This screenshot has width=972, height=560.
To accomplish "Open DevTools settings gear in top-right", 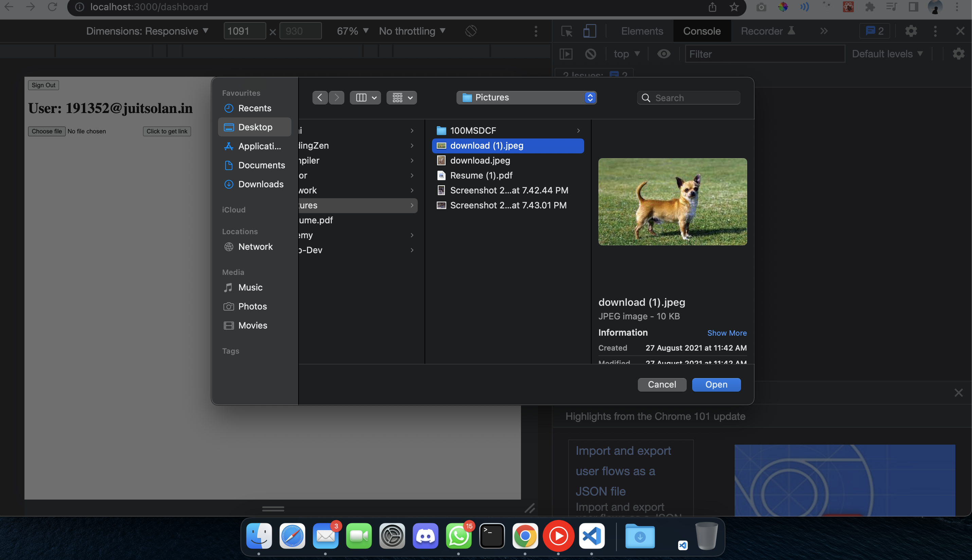I will (911, 31).
